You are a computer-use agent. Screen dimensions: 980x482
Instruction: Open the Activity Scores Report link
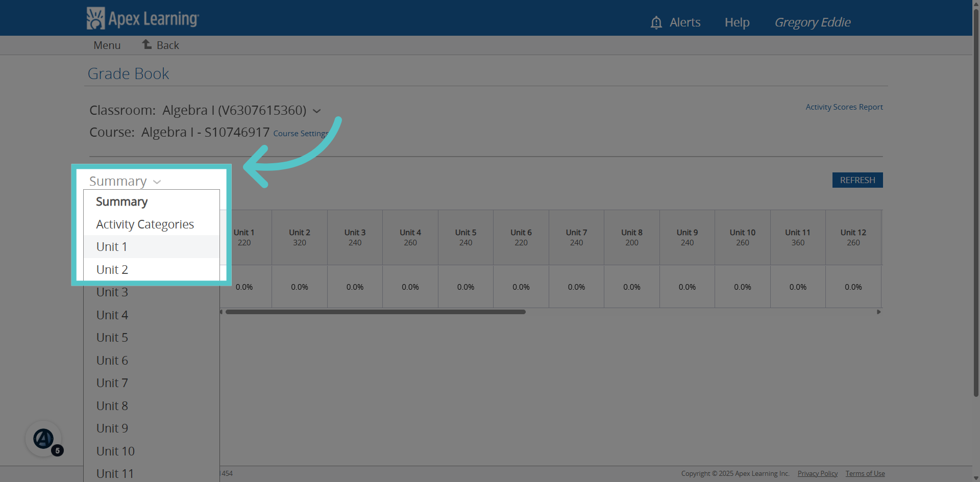click(x=844, y=107)
